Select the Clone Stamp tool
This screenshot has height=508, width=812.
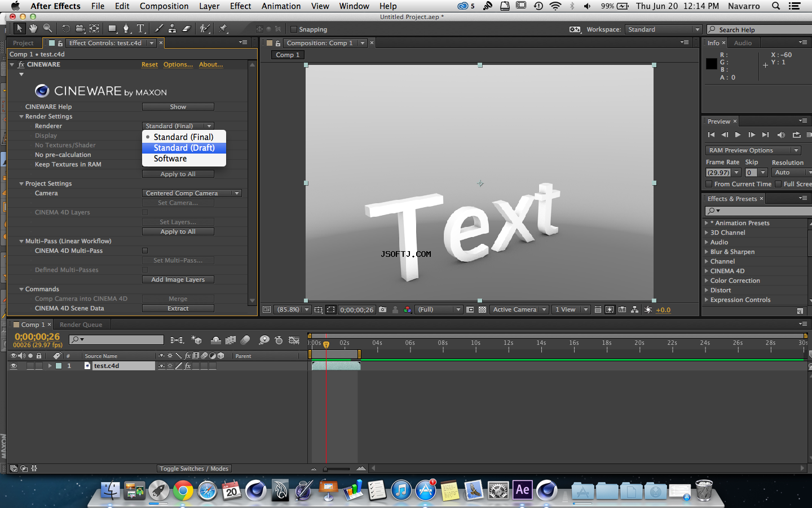[172, 28]
